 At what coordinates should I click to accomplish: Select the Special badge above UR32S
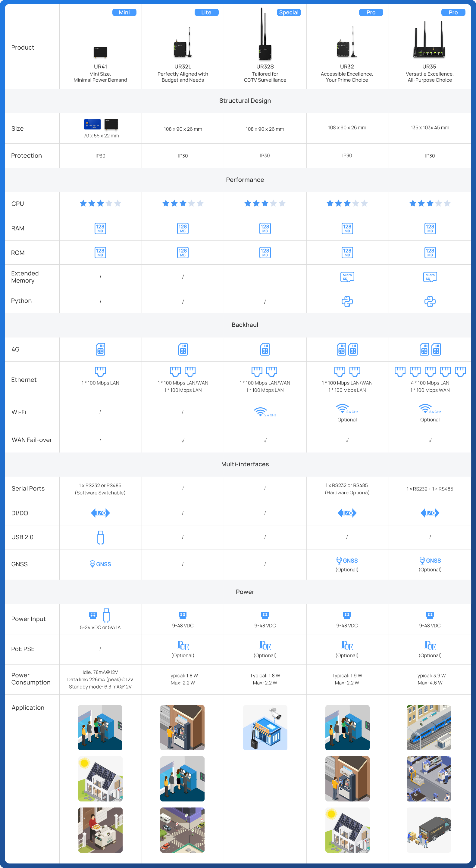pyautogui.click(x=289, y=12)
